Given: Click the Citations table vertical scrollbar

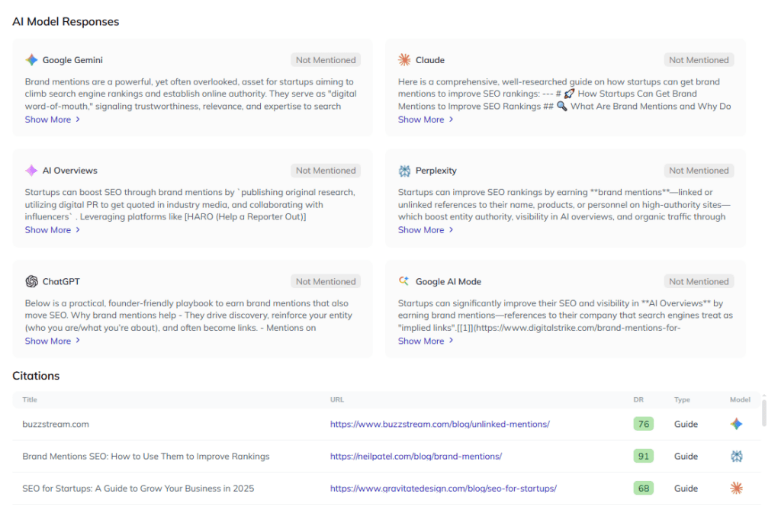Looking at the screenshot, I should pyautogui.click(x=764, y=411).
